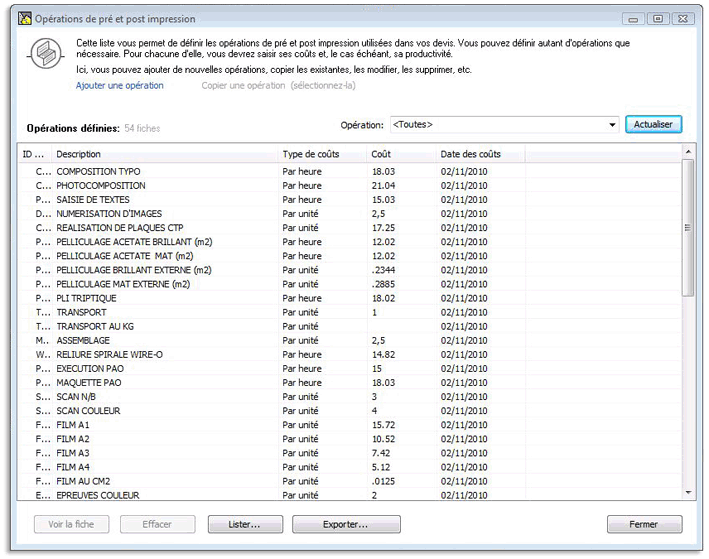The width and height of the screenshot is (709, 559).
Task: Click the 14.82 cost value
Action: pos(383,354)
